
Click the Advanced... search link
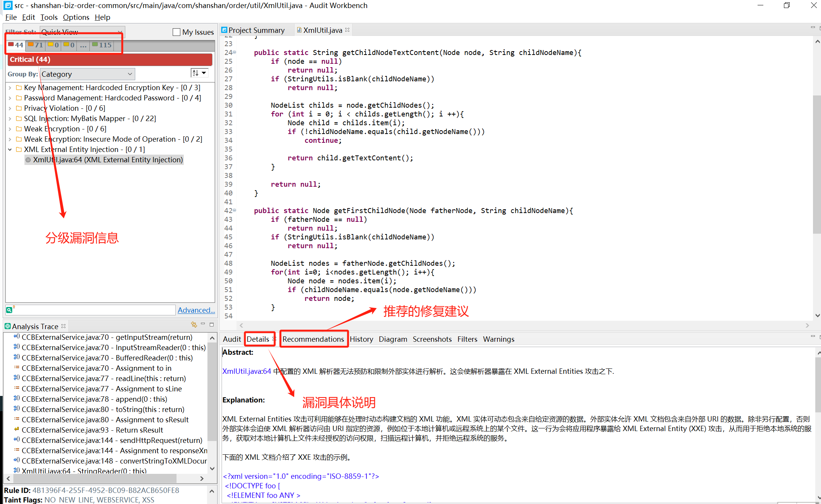(196, 310)
